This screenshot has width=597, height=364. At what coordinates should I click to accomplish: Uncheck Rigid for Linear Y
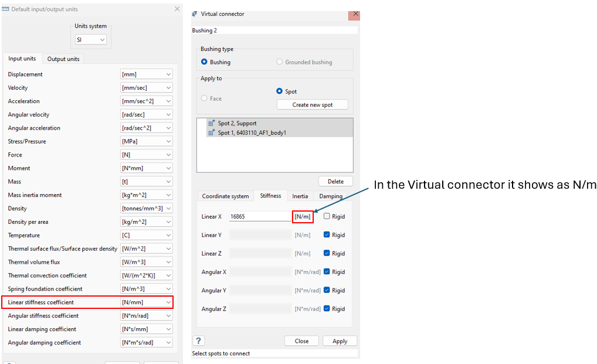(x=327, y=234)
